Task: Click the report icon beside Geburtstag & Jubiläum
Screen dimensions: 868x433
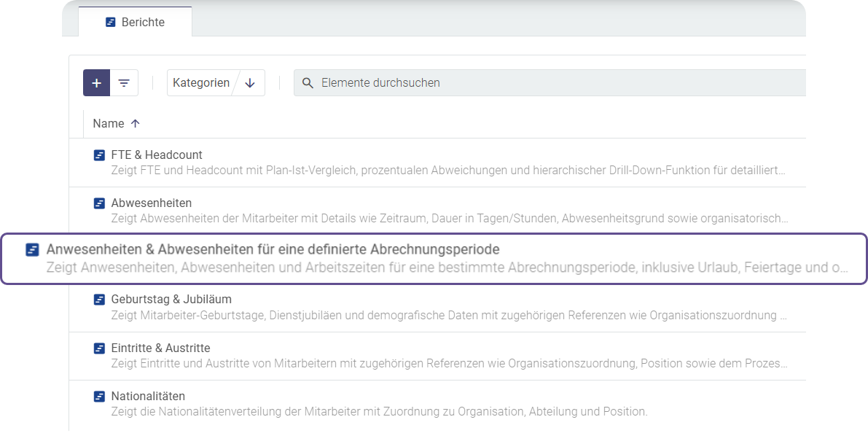Action: tap(99, 300)
